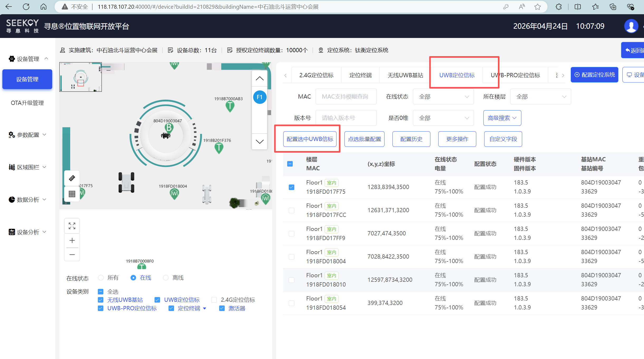Click the 自定义字段 button
Viewport: 644px width, 359px height.
(x=503, y=139)
